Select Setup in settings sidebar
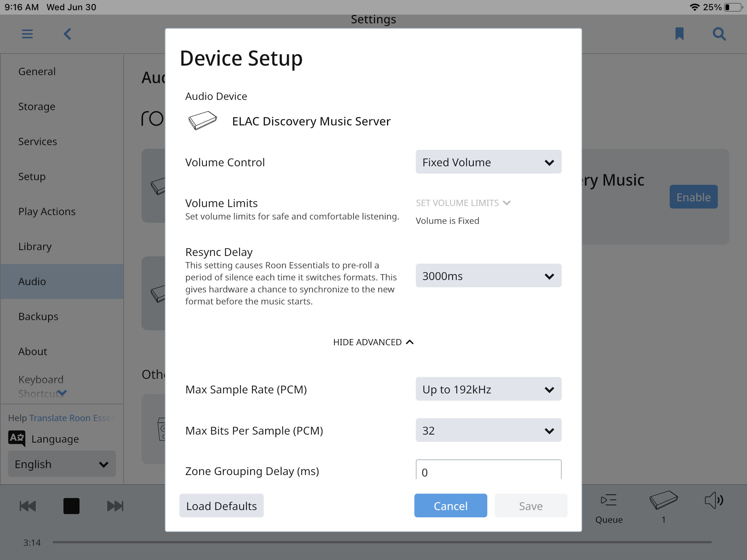This screenshot has height=560, width=747. (x=62, y=176)
